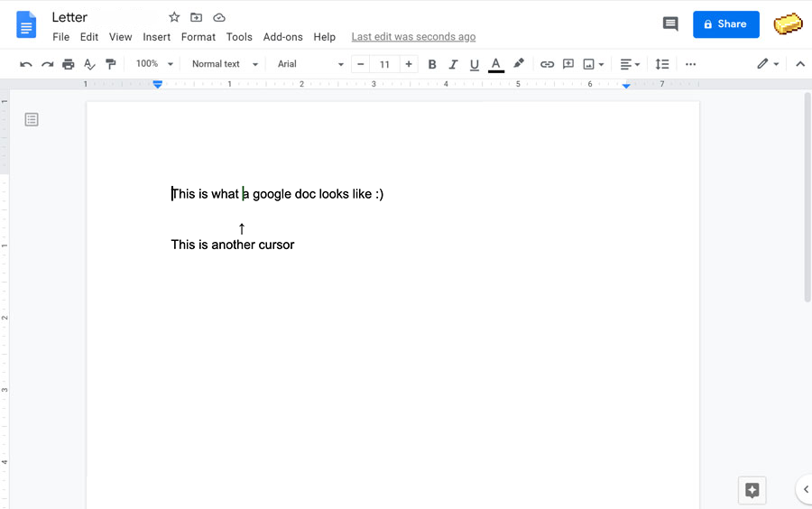Show document outline icon
Image resolution: width=812 pixels, height=509 pixels.
pyautogui.click(x=32, y=119)
